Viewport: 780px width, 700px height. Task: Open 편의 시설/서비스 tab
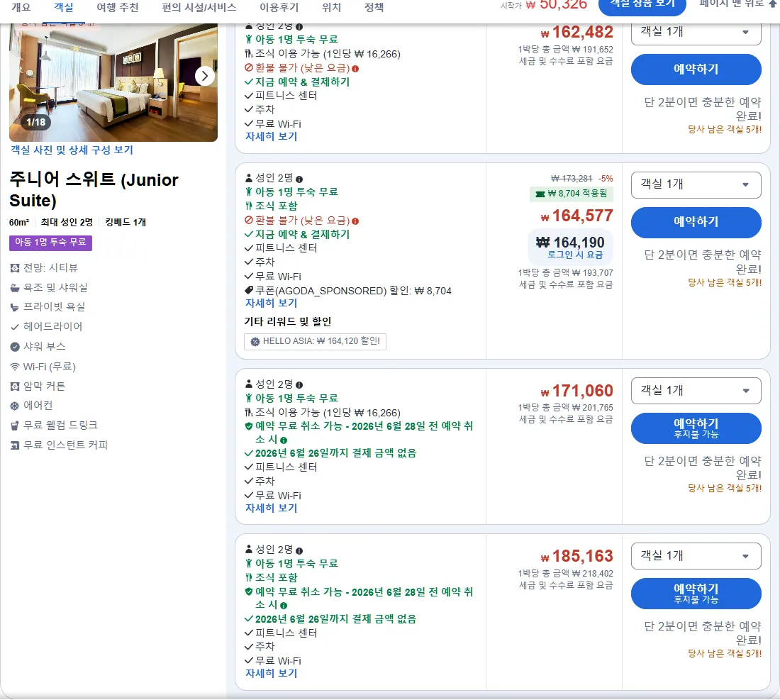pyautogui.click(x=199, y=8)
